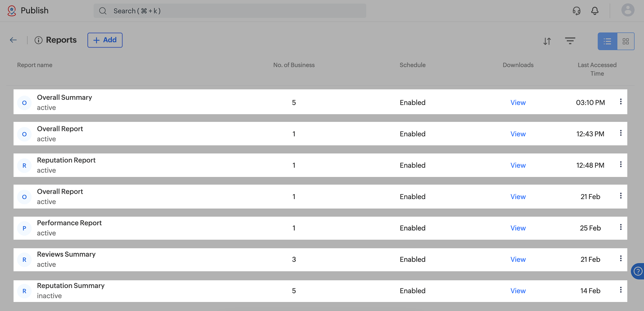
Task: View downloads for Overall Summary
Action: point(518,102)
